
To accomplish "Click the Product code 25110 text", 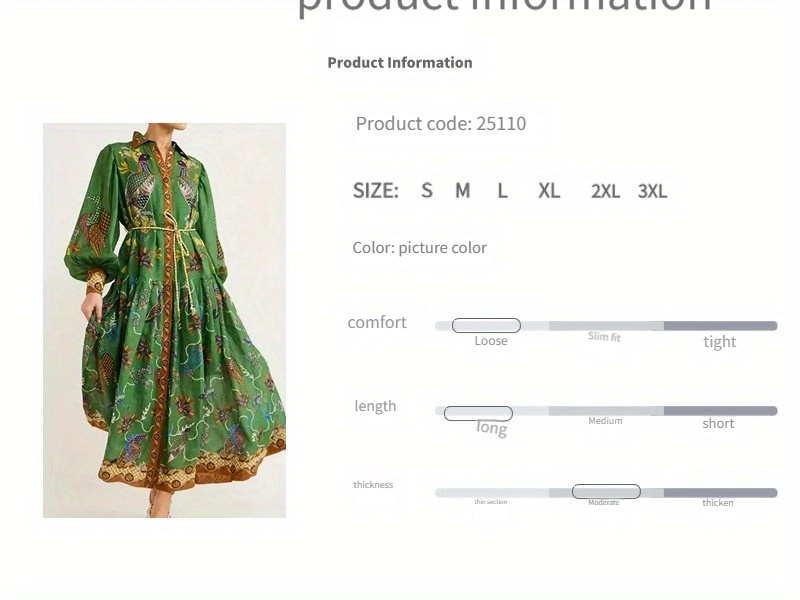I will [441, 123].
